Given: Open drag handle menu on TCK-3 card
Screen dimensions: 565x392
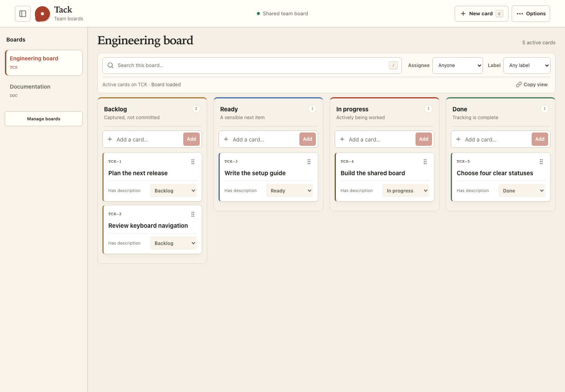Looking at the screenshot, I should click(309, 162).
